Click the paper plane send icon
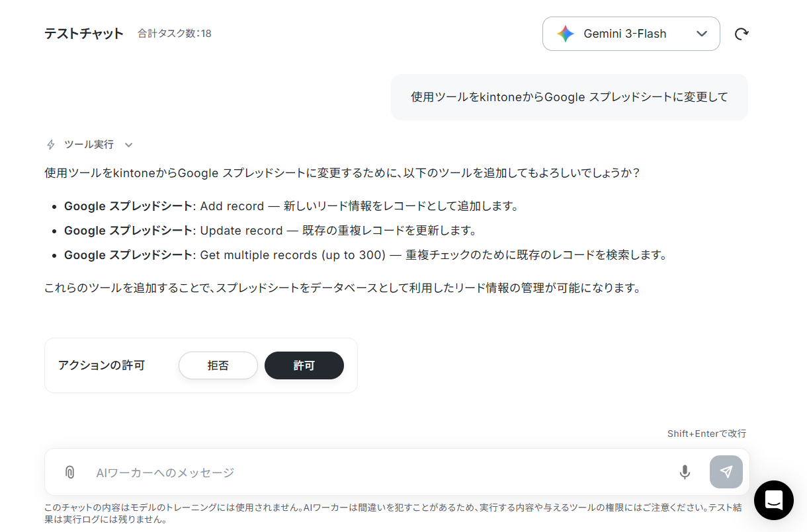The width and height of the screenshot is (807, 532). pyautogui.click(x=726, y=472)
